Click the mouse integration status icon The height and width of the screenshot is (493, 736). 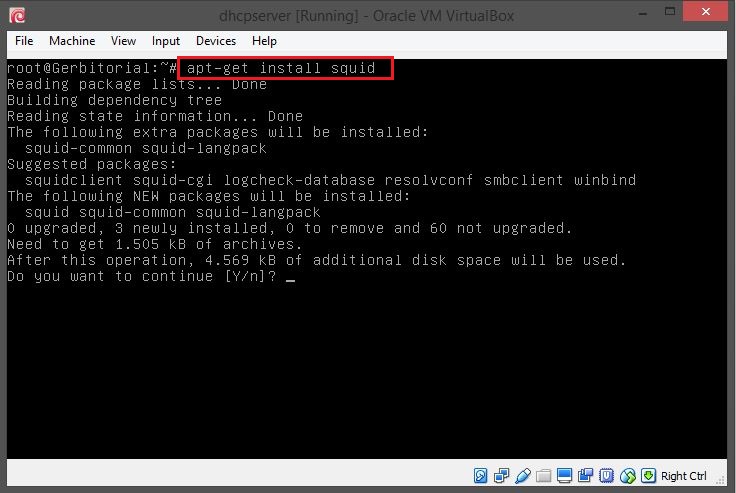[x=628, y=476]
